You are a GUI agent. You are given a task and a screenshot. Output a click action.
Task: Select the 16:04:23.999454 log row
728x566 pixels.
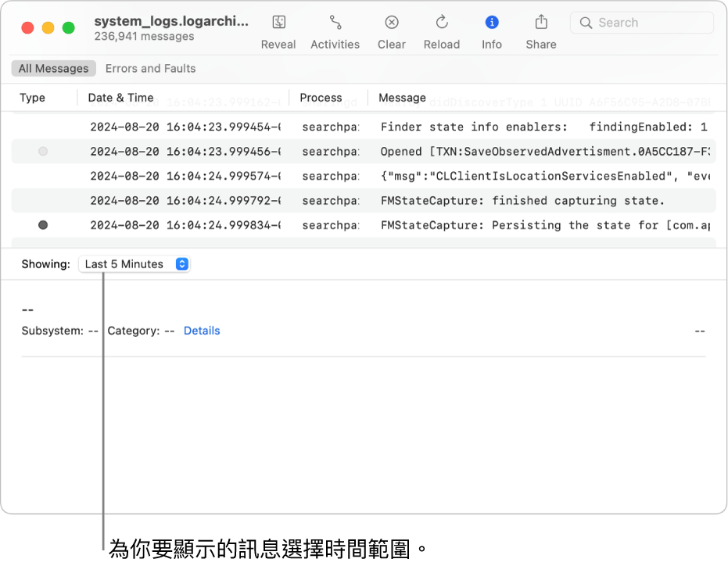pyautogui.click(x=364, y=127)
